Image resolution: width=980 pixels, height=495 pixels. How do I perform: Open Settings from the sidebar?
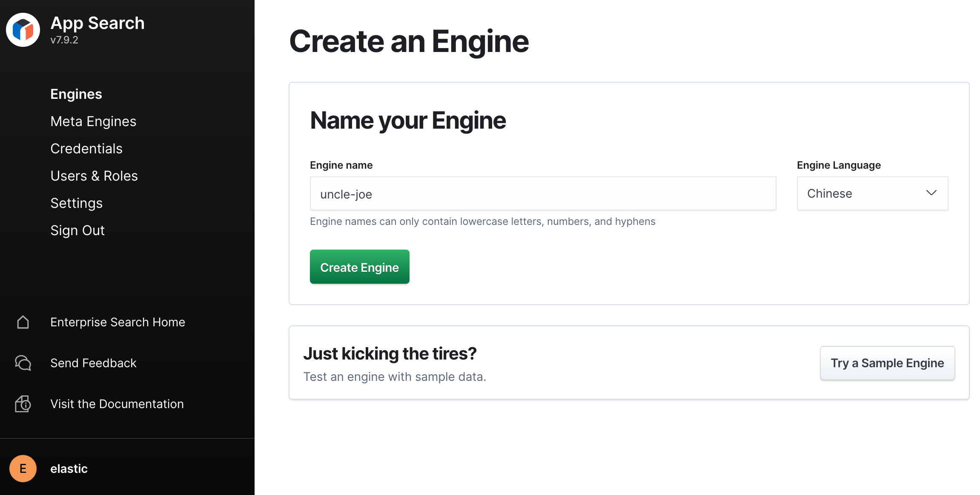pyautogui.click(x=77, y=203)
